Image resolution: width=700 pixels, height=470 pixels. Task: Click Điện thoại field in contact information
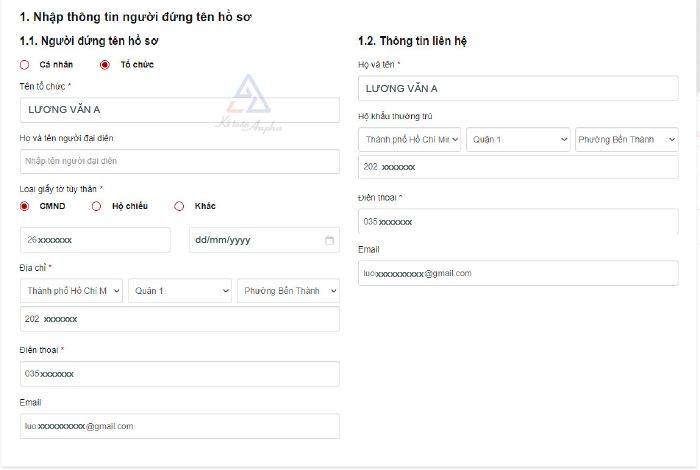click(x=518, y=221)
